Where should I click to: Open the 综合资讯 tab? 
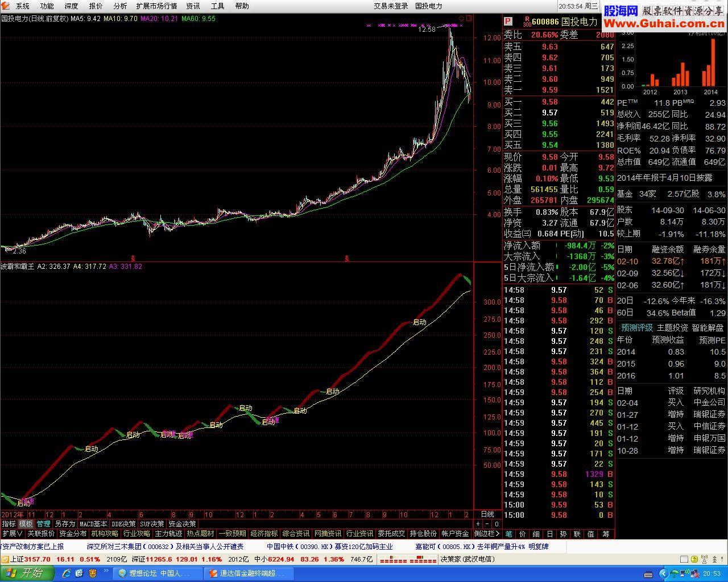pos(296,534)
